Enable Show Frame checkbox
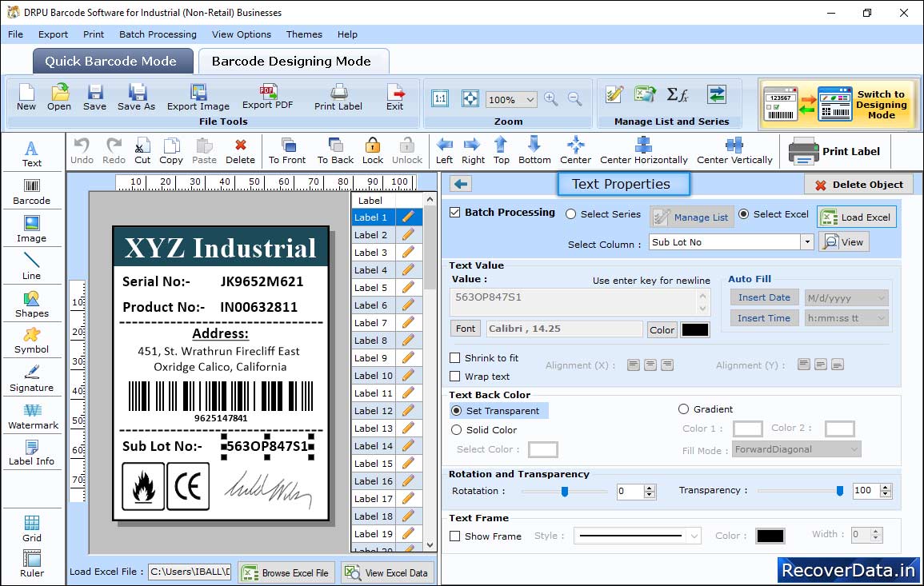 [x=455, y=536]
